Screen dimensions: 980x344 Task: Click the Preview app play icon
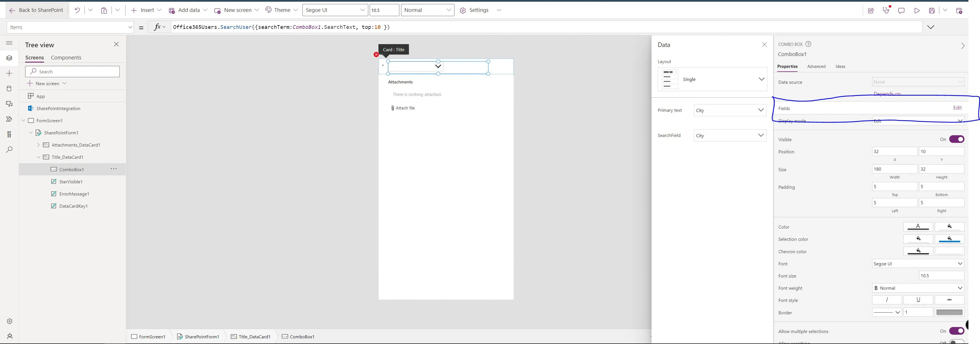[x=917, y=11]
